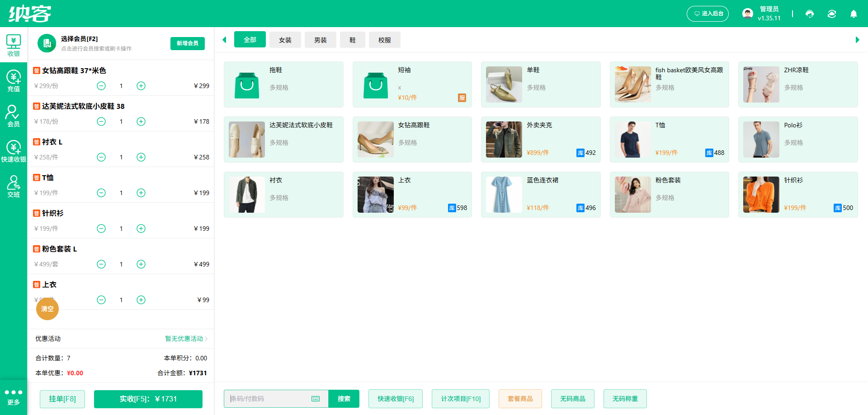The image size is (868, 415).
Task: Add the ZHR凉鞋 product card
Action: click(x=798, y=84)
